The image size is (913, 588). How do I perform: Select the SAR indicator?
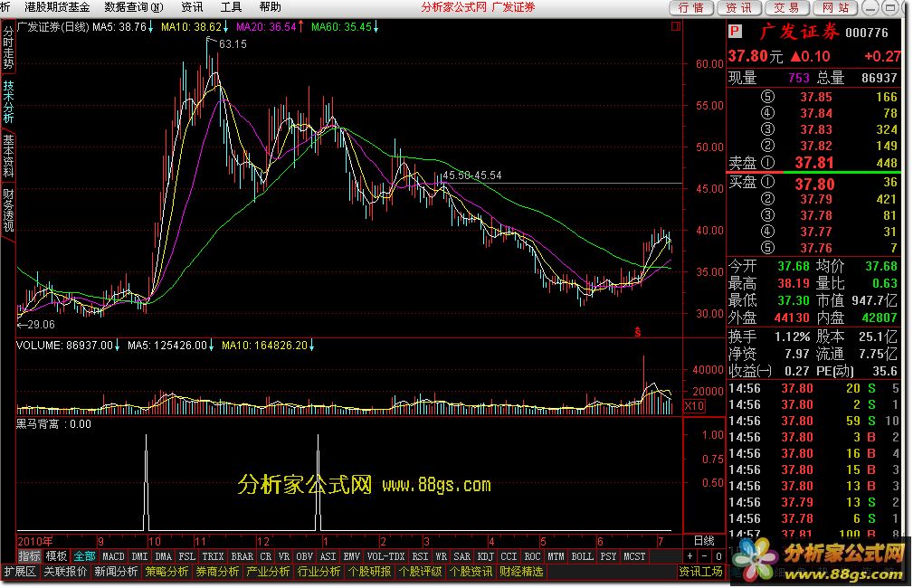coord(462,556)
